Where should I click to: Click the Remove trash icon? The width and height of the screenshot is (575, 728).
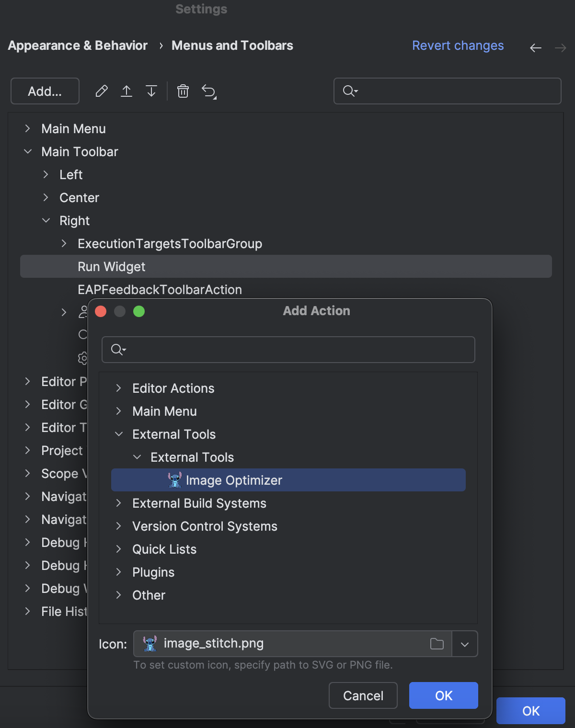tap(183, 91)
